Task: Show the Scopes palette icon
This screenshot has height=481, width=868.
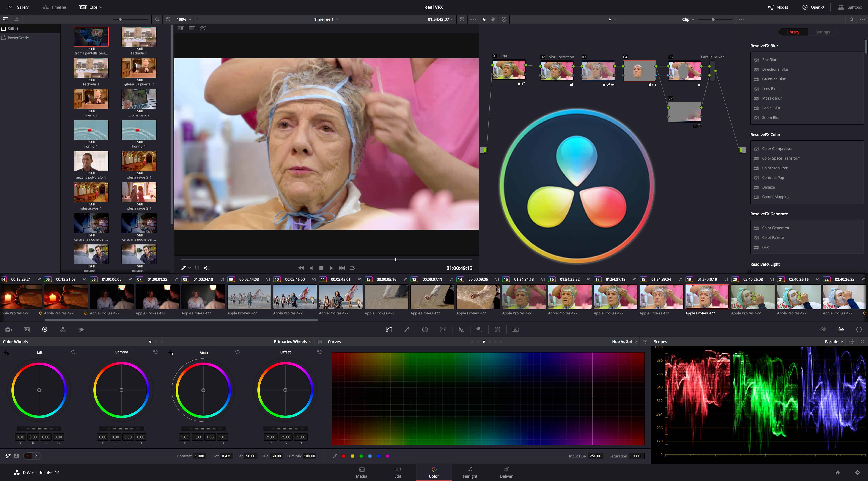Action: click(841, 329)
